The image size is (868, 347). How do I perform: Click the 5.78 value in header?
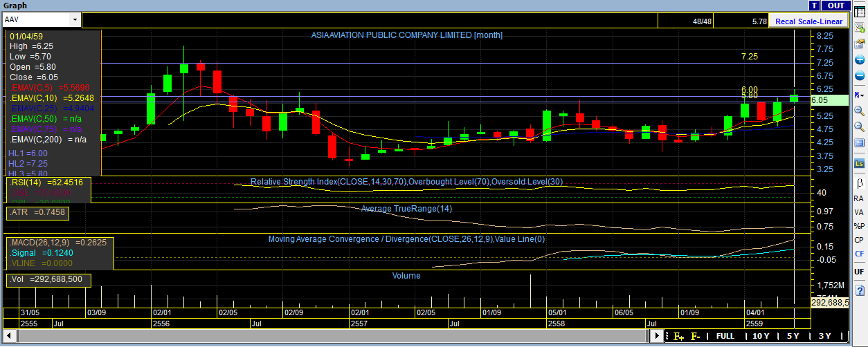point(759,21)
